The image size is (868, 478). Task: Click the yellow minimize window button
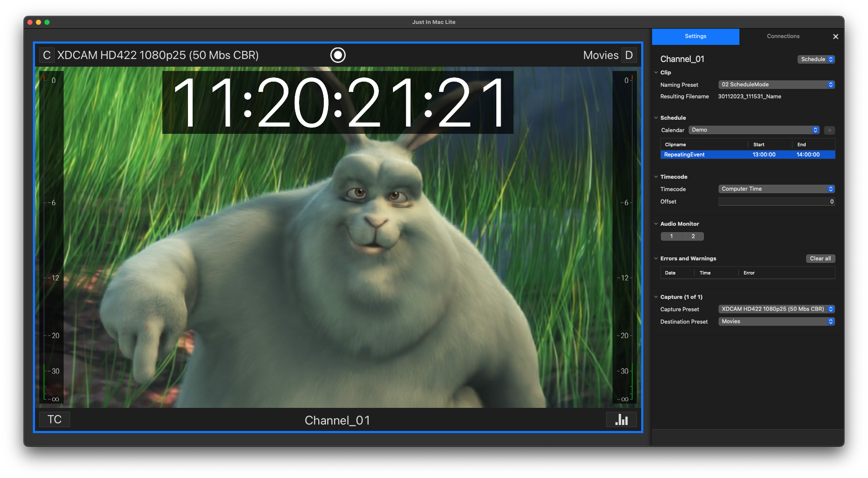click(x=38, y=22)
